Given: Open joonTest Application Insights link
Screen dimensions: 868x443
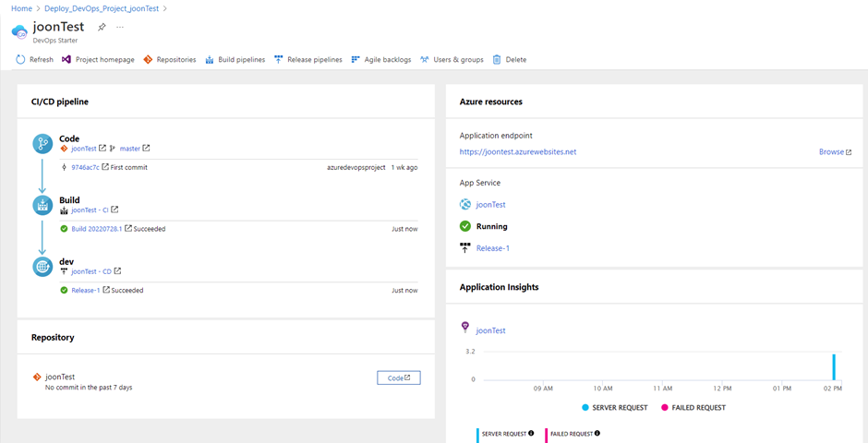Looking at the screenshot, I should pyautogui.click(x=490, y=330).
